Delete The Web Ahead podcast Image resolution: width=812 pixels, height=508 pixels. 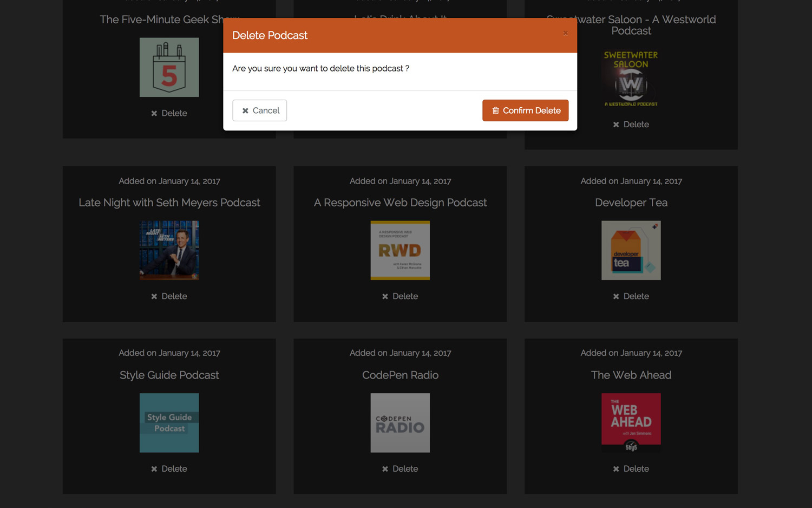(631, 469)
